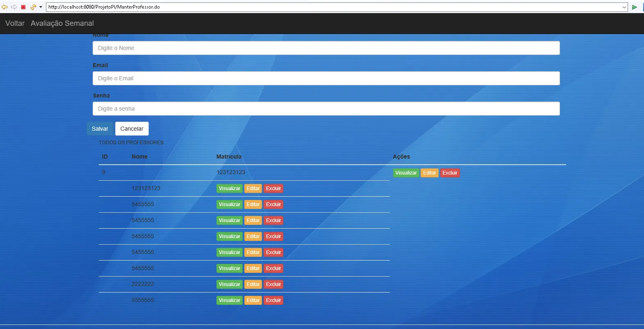The image size is (644, 329).
Task: Click Visualizar for professor ID 9
Action: (x=406, y=173)
